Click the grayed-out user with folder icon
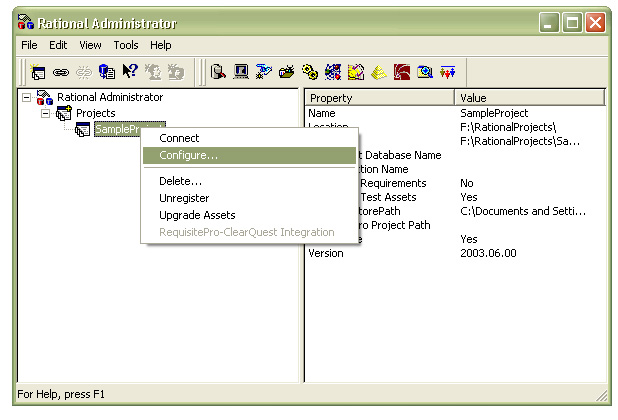The height and width of the screenshot is (420, 618). tap(176, 72)
